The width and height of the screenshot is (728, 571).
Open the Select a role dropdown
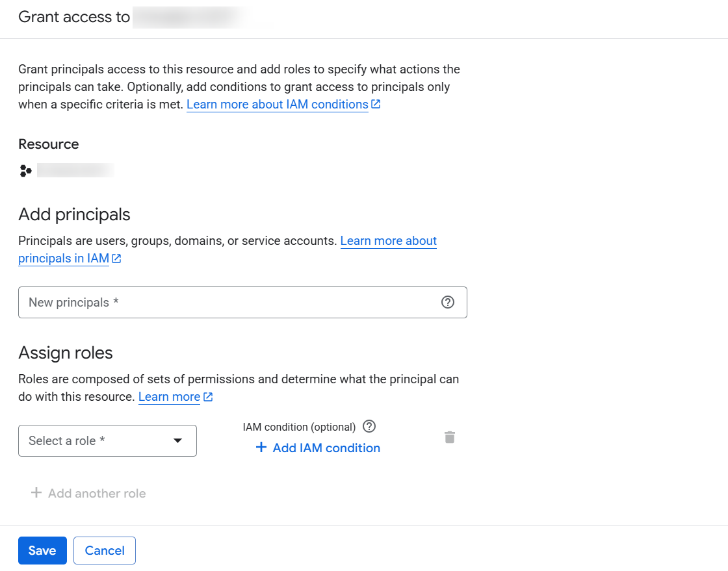(107, 440)
